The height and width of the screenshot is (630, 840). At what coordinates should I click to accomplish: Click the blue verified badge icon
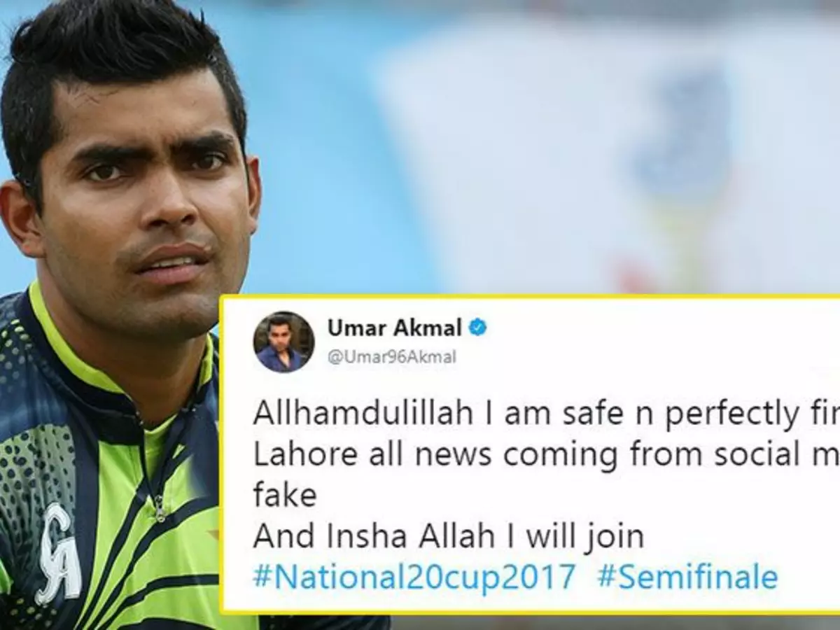[x=477, y=328]
